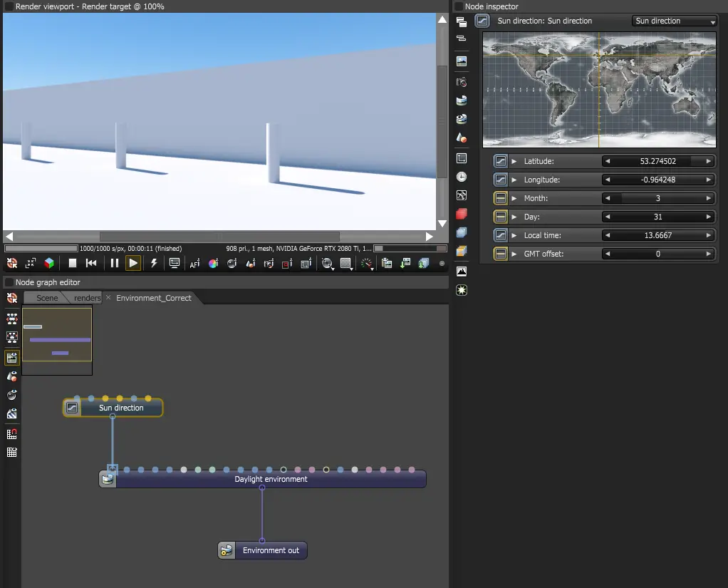Open the clay mode dropdown
This screenshot has height=588, width=728.
tap(328, 263)
